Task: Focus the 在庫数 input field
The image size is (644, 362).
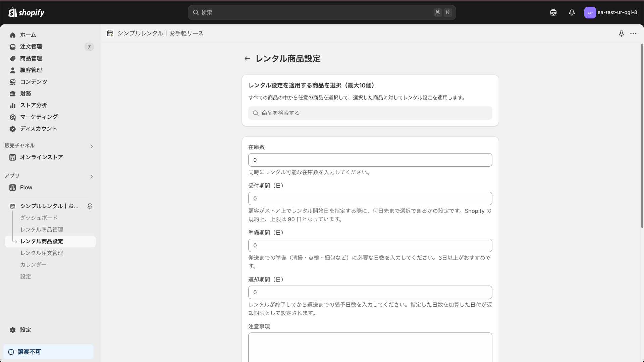Action: (x=370, y=160)
